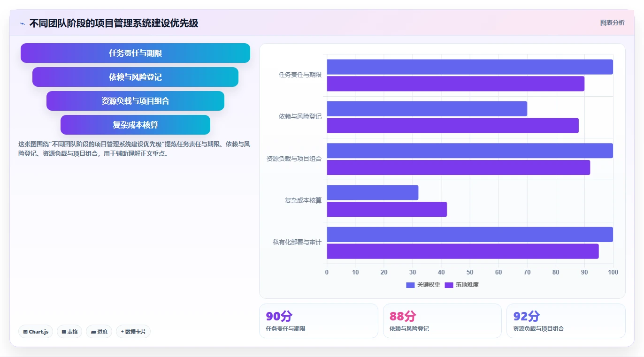Click the 任务责任与期限 axis label

point(300,75)
